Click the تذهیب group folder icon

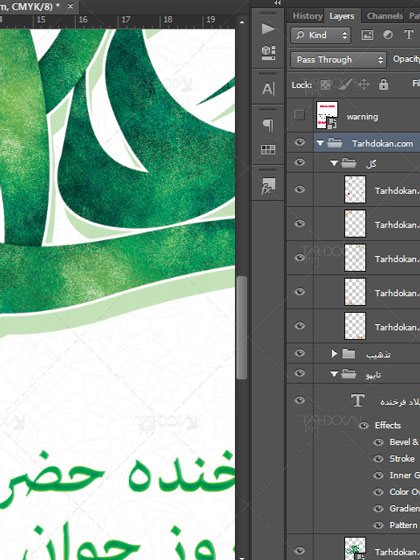pyautogui.click(x=349, y=354)
